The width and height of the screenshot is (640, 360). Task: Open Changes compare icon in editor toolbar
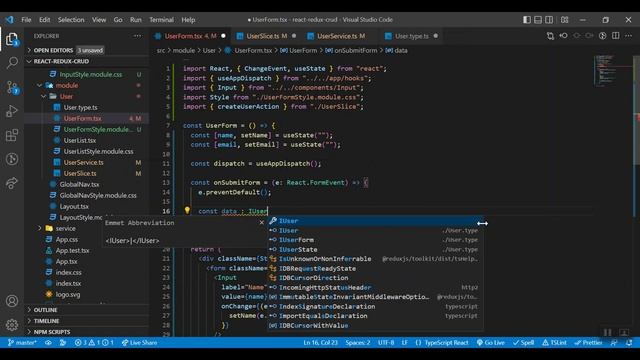click(x=550, y=36)
